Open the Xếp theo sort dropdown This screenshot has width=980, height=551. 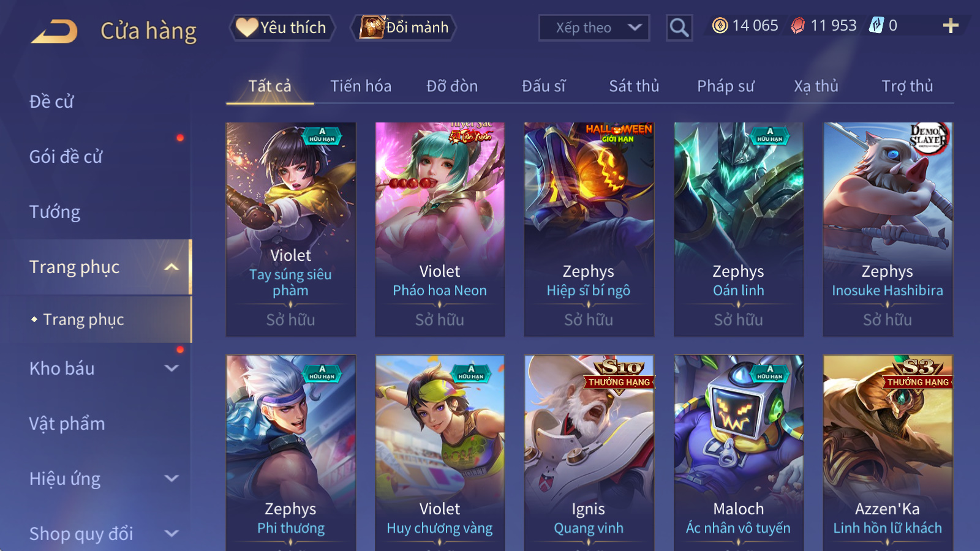click(x=594, y=28)
